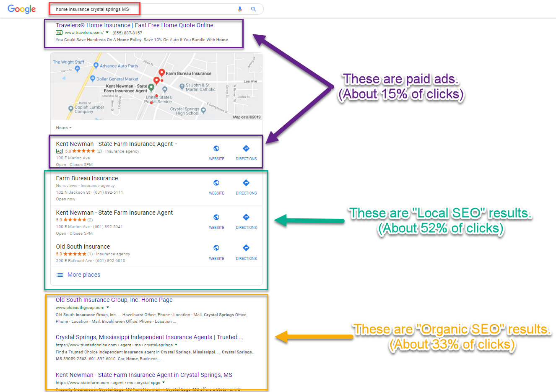Viewport: 556px width, 392px height.
Task: Expand the dropdown arrow beside the statefarm.com URL
Action: tap(164, 382)
